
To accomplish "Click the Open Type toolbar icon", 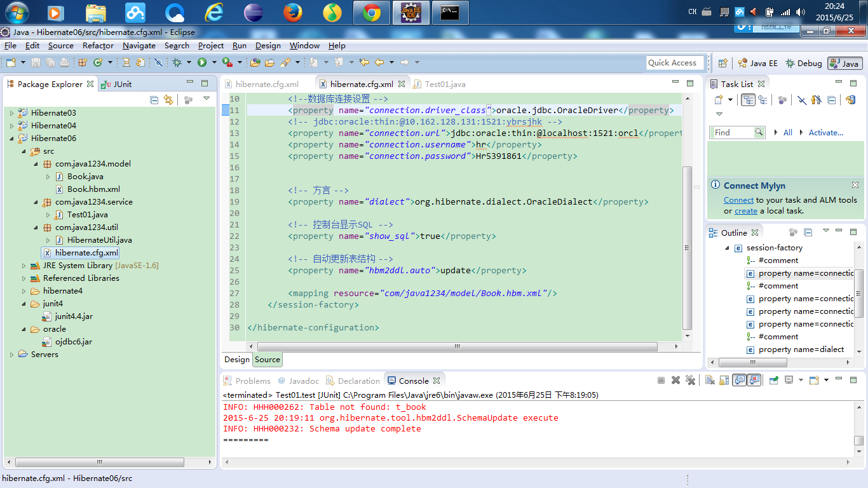I will click(255, 62).
